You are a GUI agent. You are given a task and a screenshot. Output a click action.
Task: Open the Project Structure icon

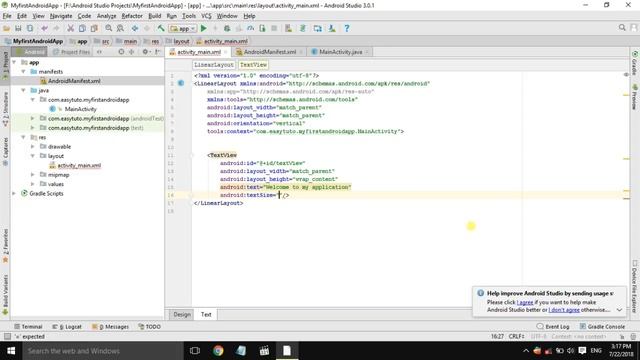(x=318, y=29)
